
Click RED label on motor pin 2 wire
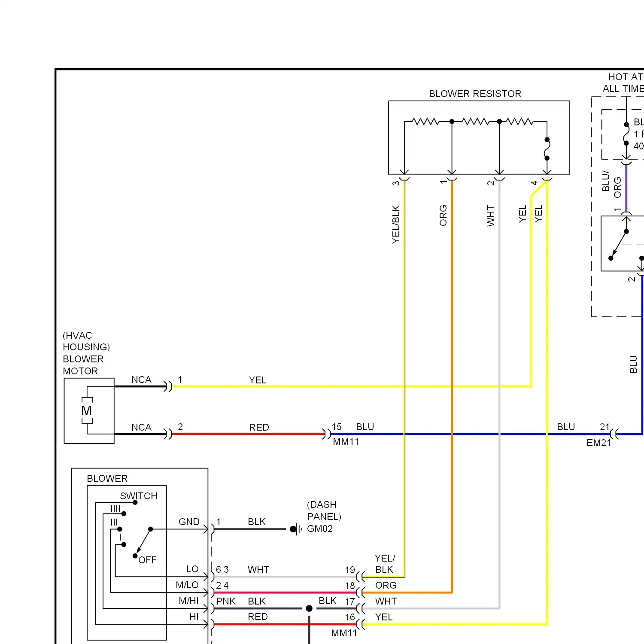[x=259, y=427]
